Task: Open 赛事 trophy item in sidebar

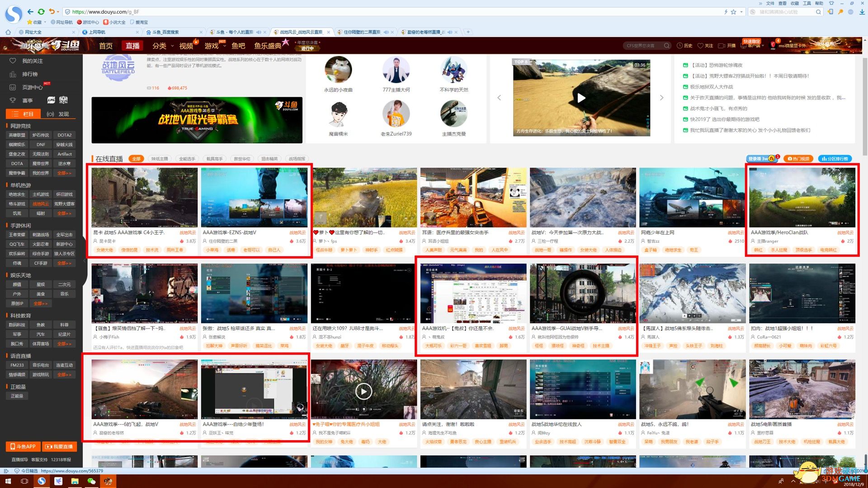Action: tap(21, 100)
